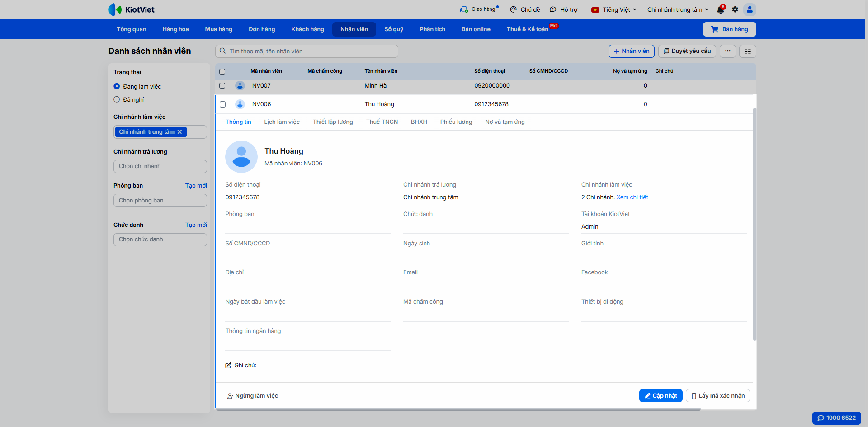Image resolution: width=868 pixels, height=427 pixels.
Task: Switch to the Thiết lập lương tab
Action: (333, 122)
